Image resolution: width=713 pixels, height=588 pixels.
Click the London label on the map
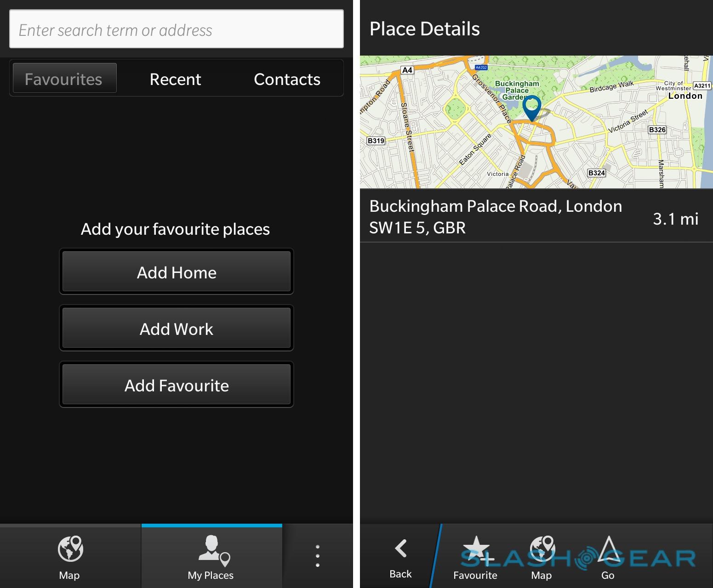tap(685, 96)
